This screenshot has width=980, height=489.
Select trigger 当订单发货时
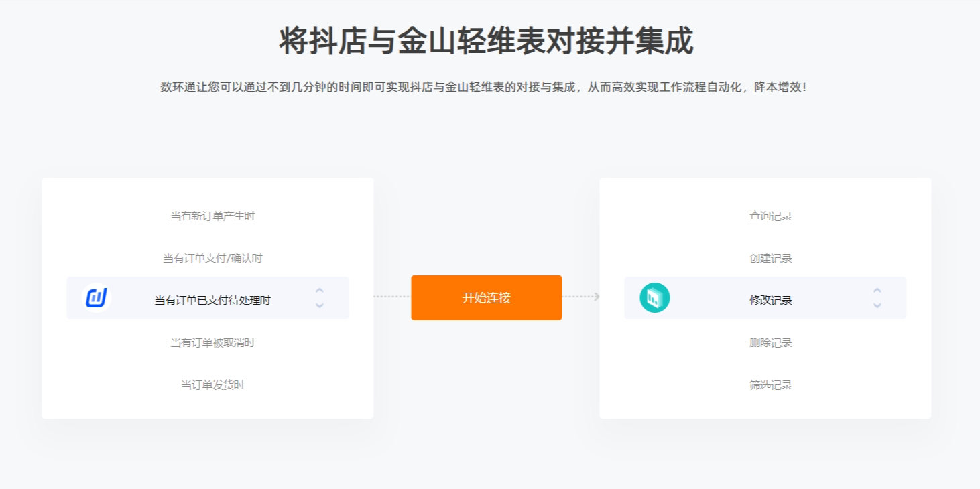(x=212, y=385)
